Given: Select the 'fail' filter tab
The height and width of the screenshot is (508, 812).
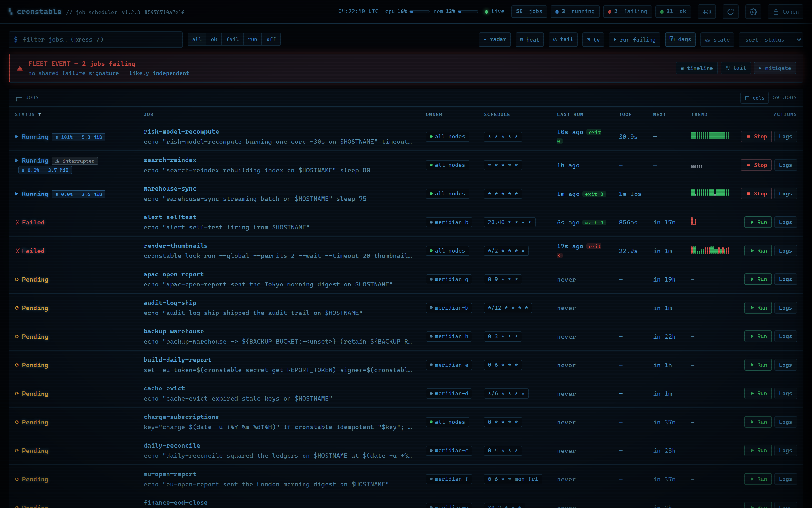Looking at the screenshot, I should pos(232,40).
